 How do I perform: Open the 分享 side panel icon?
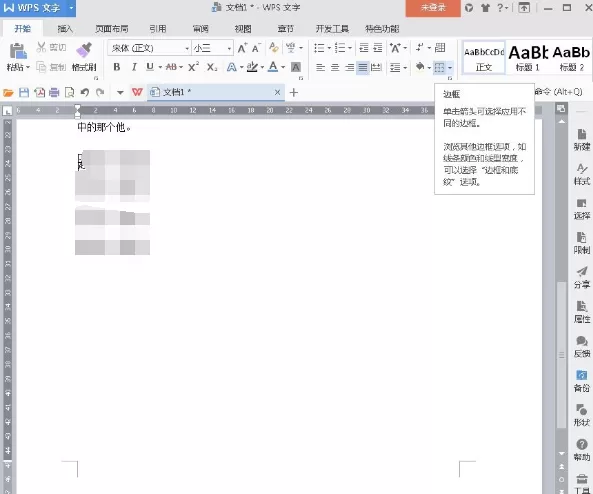pyautogui.click(x=582, y=278)
